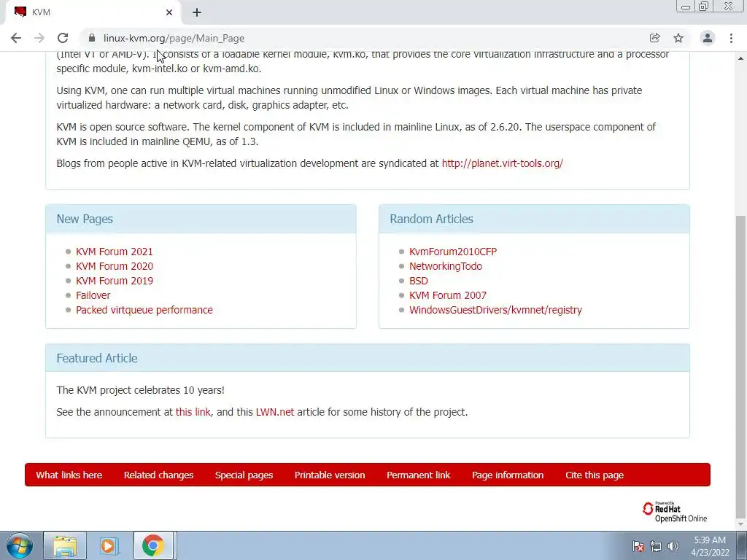Follow 'this link' to the announcement

click(193, 412)
